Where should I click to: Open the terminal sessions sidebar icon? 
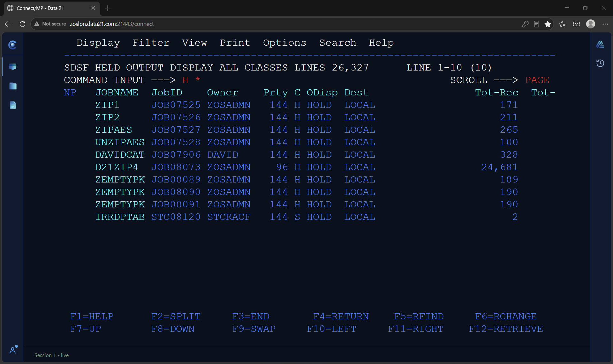13,67
